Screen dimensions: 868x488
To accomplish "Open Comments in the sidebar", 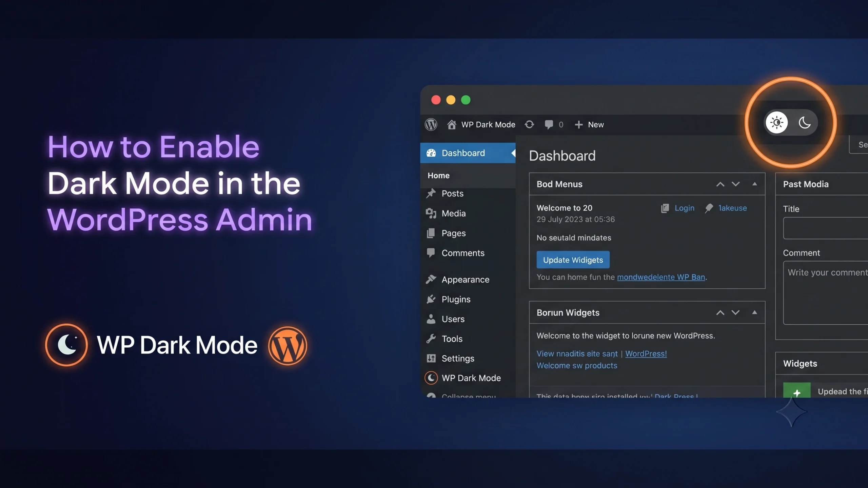I will (463, 253).
